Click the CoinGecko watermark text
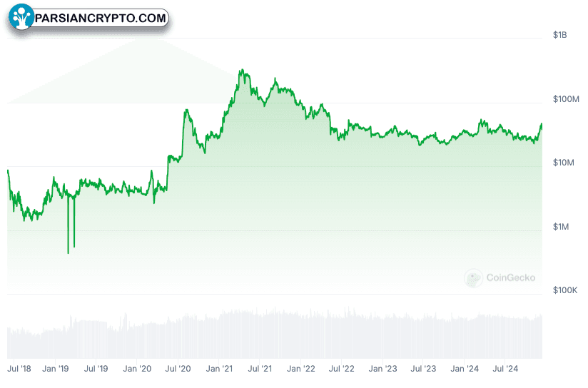588x388 pixels. 510,277
